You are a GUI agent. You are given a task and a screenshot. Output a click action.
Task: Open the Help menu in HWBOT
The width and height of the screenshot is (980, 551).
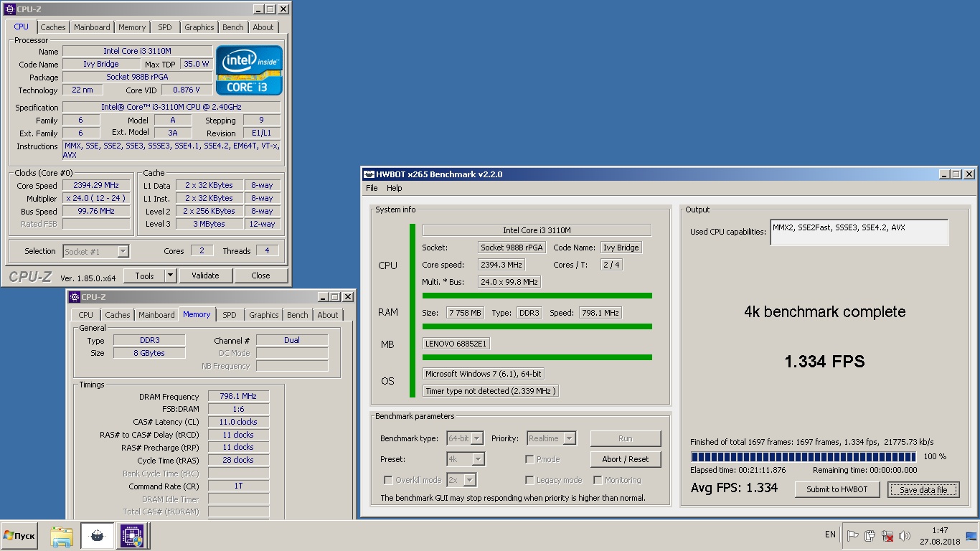[x=395, y=188]
